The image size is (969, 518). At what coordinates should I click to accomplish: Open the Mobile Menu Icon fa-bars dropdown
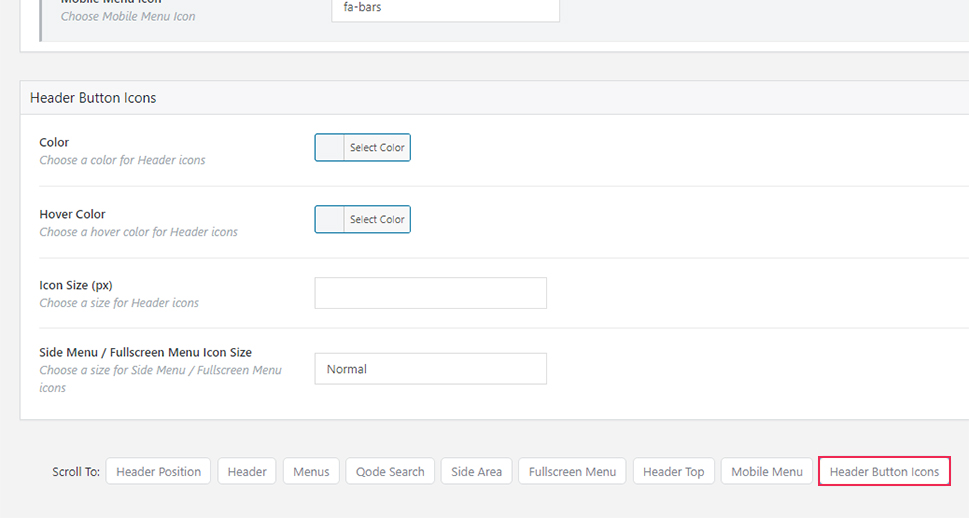point(446,9)
